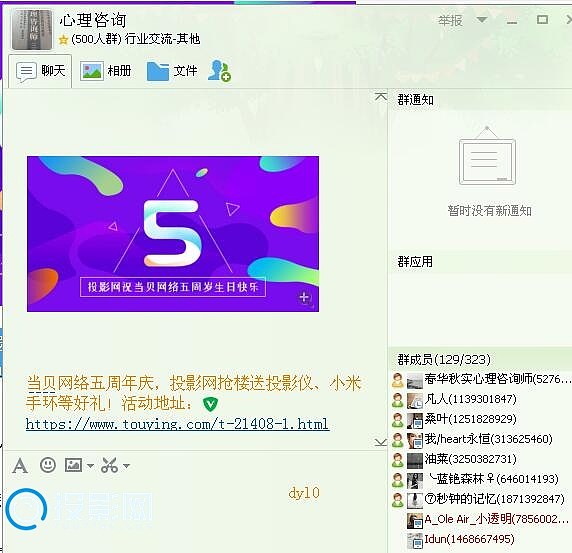This screenshot has height=553, width=572.
Task: Open the 聊天 chat tab
Action: click(x=40, y=71)
